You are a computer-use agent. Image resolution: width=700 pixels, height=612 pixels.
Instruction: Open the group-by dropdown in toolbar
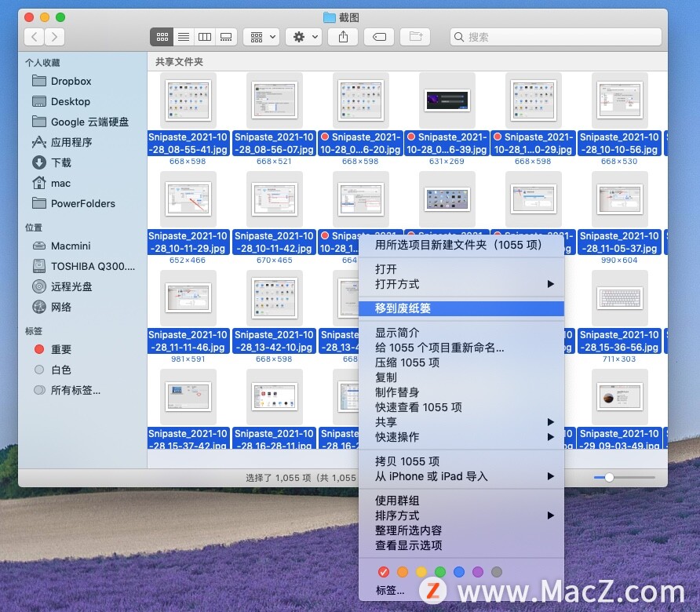tap(261, 37)
